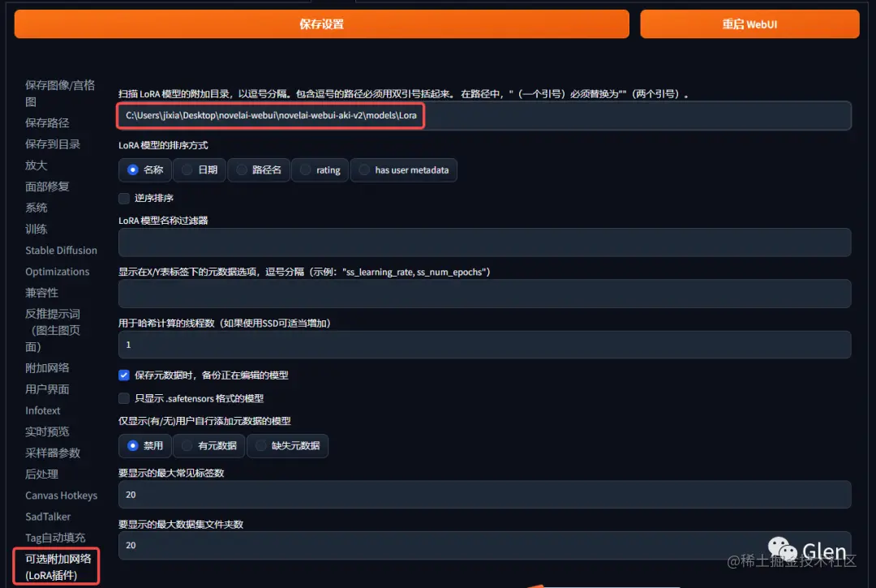Screen dimensions: 876x588
Task: Select the 缺失元数据 filter option
Action: 287,445
